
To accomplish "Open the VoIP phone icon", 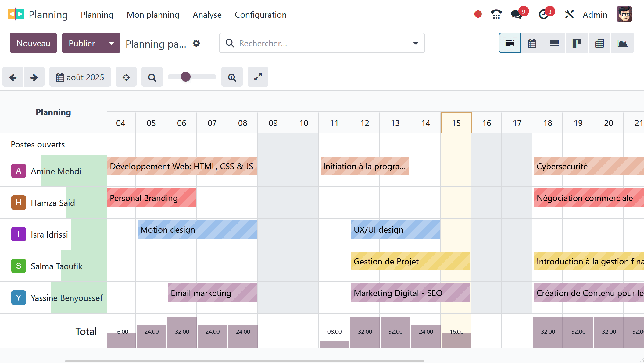I will point(496,14).
